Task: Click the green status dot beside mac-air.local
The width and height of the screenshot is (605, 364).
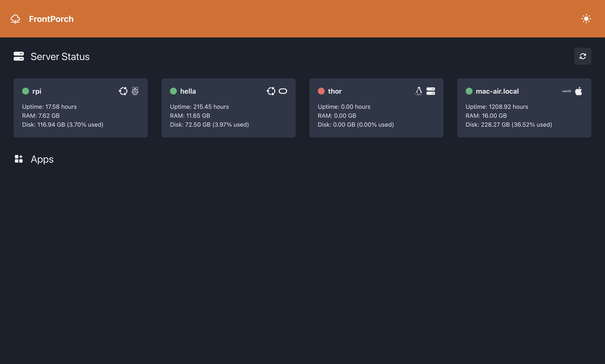Action: coord(469,91)
